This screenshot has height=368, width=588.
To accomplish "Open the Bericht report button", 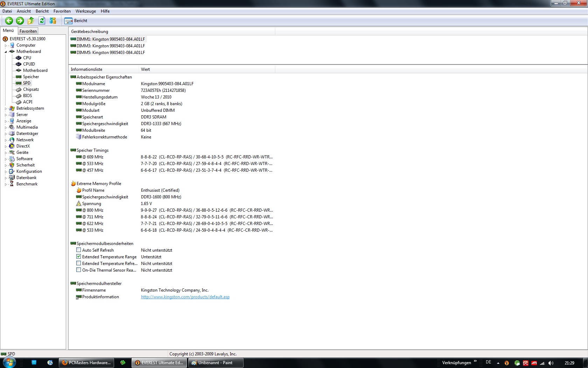I will tap(76, 21).
